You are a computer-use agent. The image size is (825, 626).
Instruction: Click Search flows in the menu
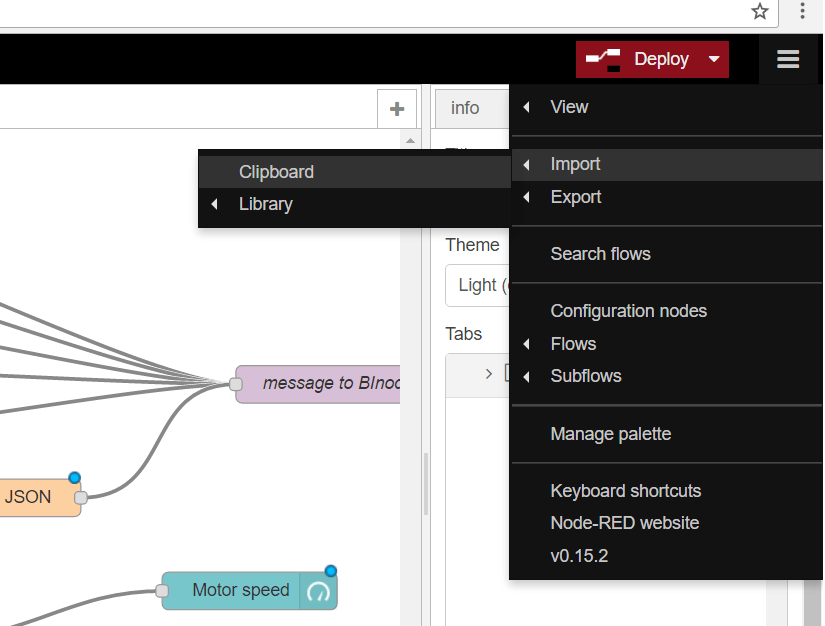600,254
